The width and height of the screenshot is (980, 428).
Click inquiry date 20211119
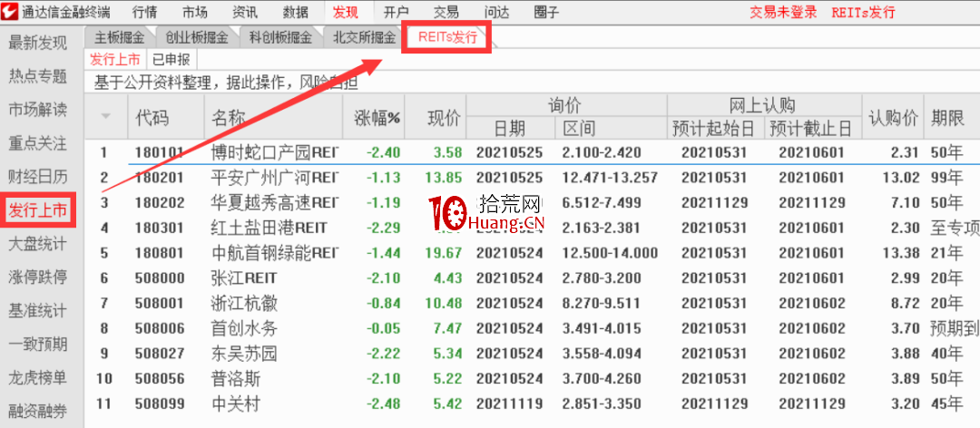click(x=509, y=404)
